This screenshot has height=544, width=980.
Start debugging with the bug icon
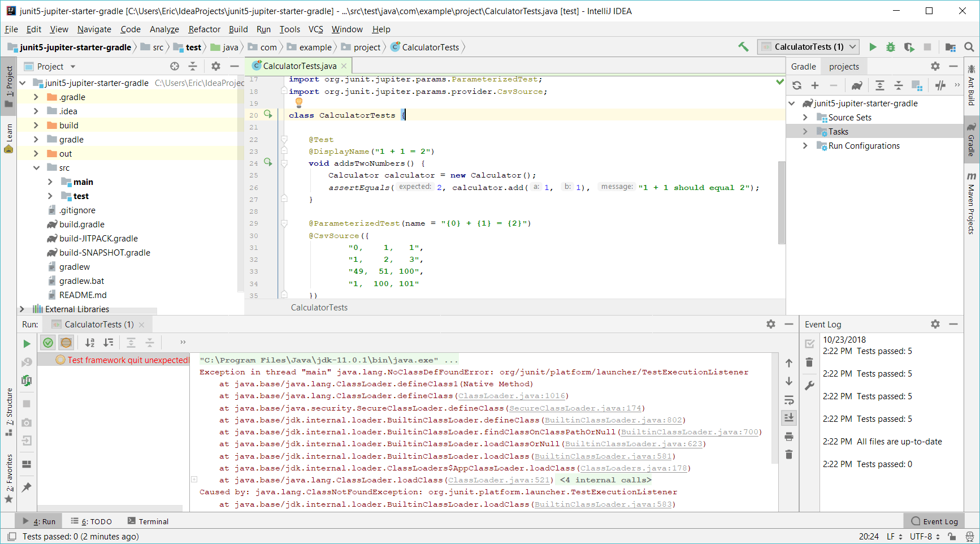pyautogui.click(x=891, y=47)
